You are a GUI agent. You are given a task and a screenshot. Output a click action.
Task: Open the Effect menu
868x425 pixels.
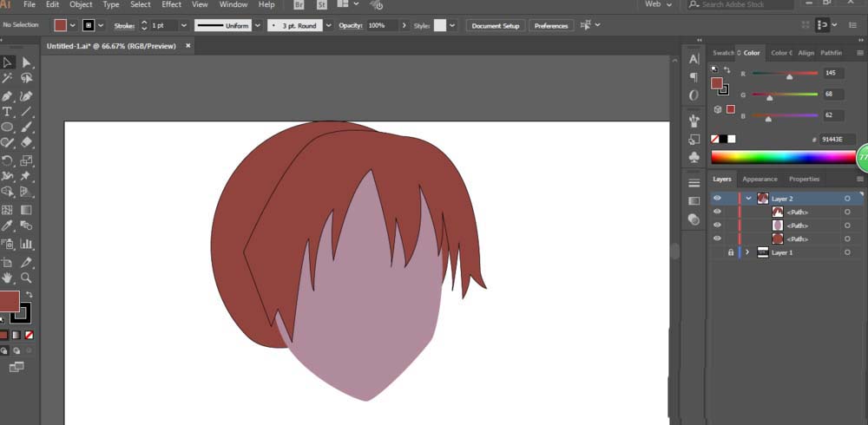pyautogui.click(x=171, y=4)
